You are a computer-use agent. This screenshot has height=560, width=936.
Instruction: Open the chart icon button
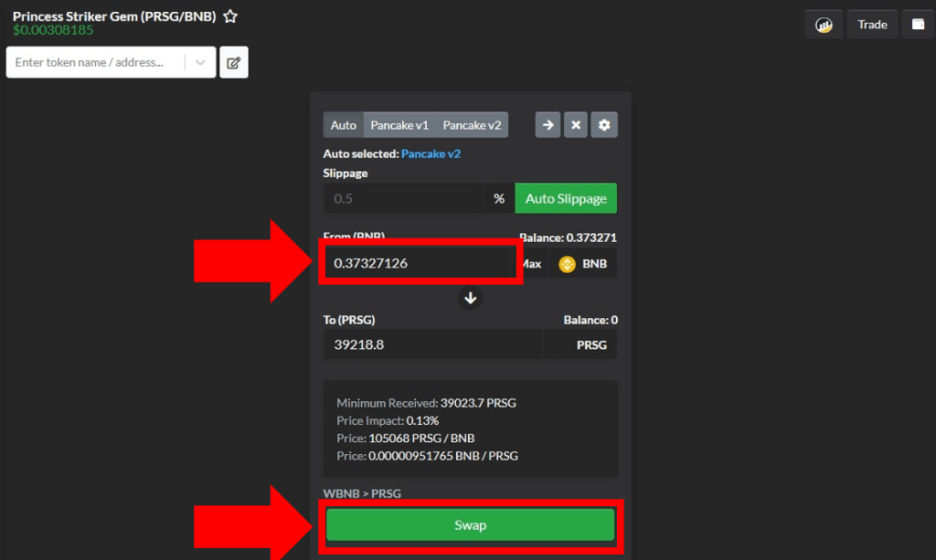coord(824,25)
